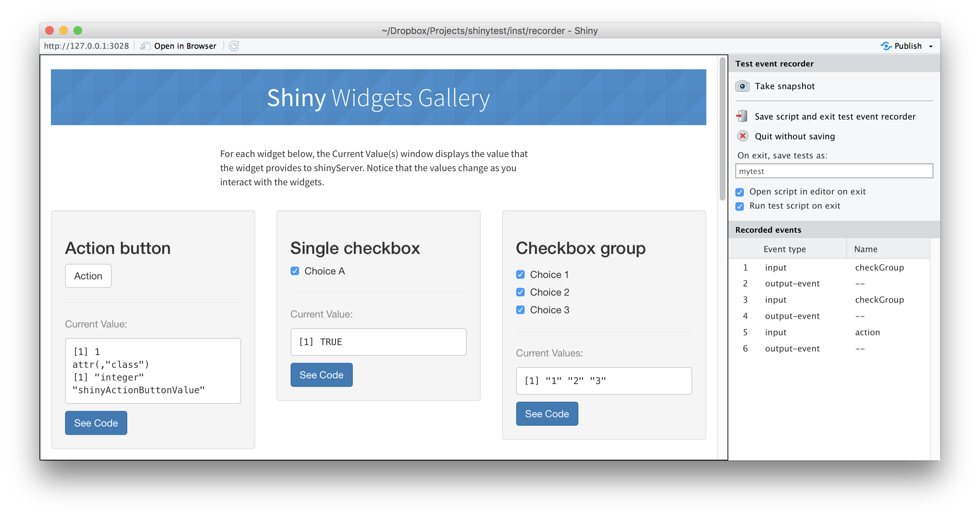Viewport: 980px width, 517px height.
Task: Click the red Quit without saving icon
Action: click(742, 136)
